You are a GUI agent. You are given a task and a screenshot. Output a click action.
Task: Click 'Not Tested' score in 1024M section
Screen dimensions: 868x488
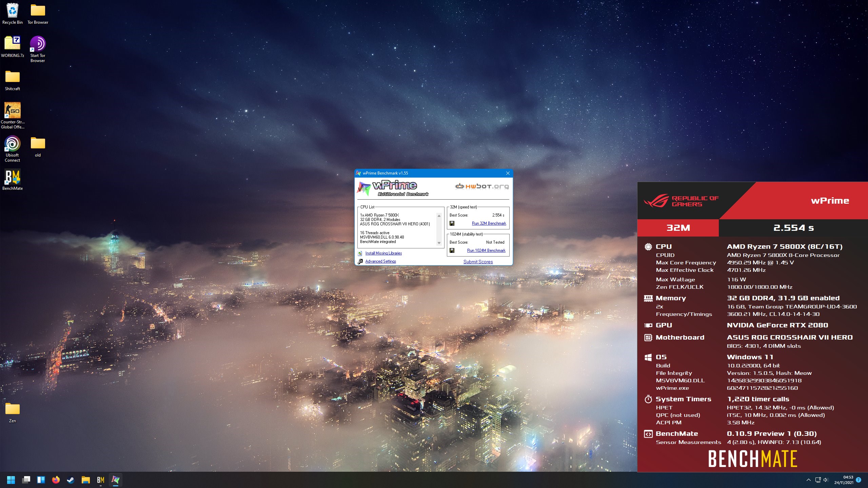tap(495, 242)
